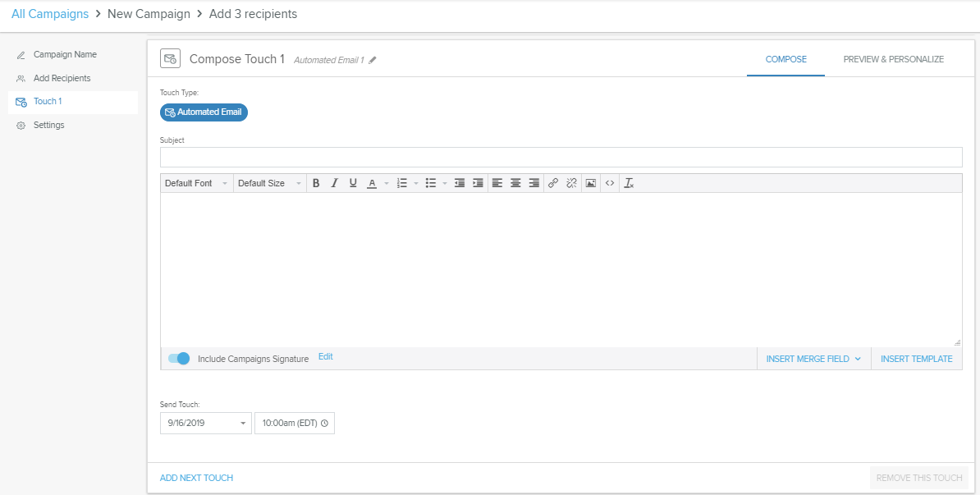The width and height of the screenshot is (980, 495).
Task: Toggle the Include Campaigns Signature switch
Action: tap(179, 359)
